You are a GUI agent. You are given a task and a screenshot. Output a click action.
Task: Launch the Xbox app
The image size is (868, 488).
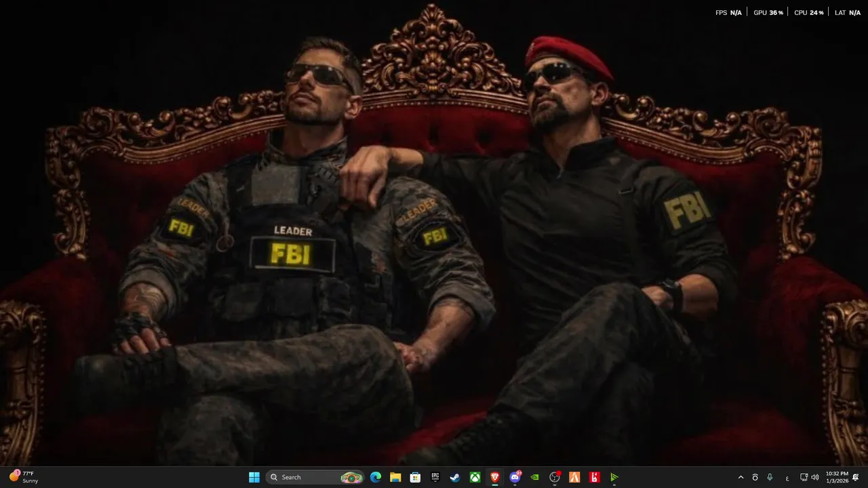click(475, 477)
